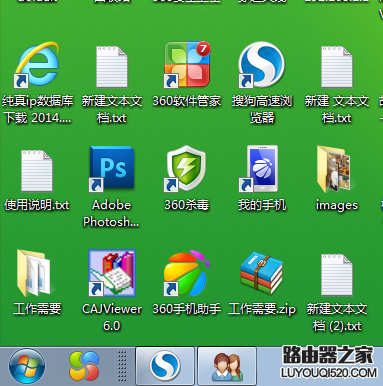Viewport: 383px width, 386px height.
Task: Click the dotted taskbar toolbar grip handle
Action: point(122,366)
